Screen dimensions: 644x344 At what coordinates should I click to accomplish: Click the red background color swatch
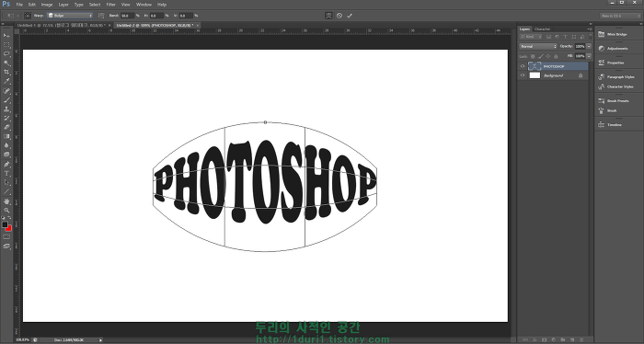point(9,229)
